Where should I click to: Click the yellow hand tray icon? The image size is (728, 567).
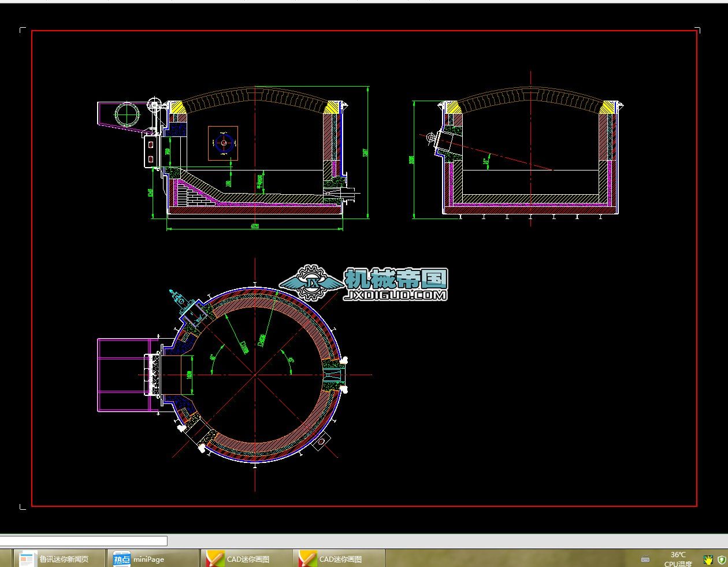(x=708, y=559)
